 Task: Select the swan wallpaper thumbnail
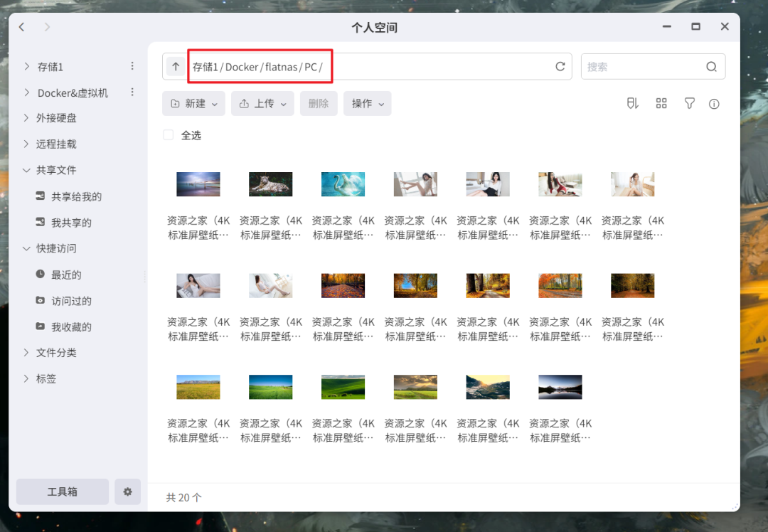point(343,184)
